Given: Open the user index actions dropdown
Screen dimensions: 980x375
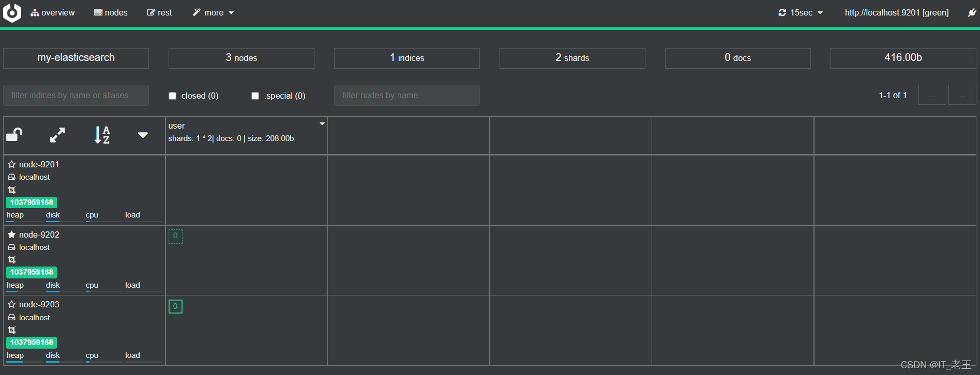Looking at the screenshot, I should click(x=322, y=124).
